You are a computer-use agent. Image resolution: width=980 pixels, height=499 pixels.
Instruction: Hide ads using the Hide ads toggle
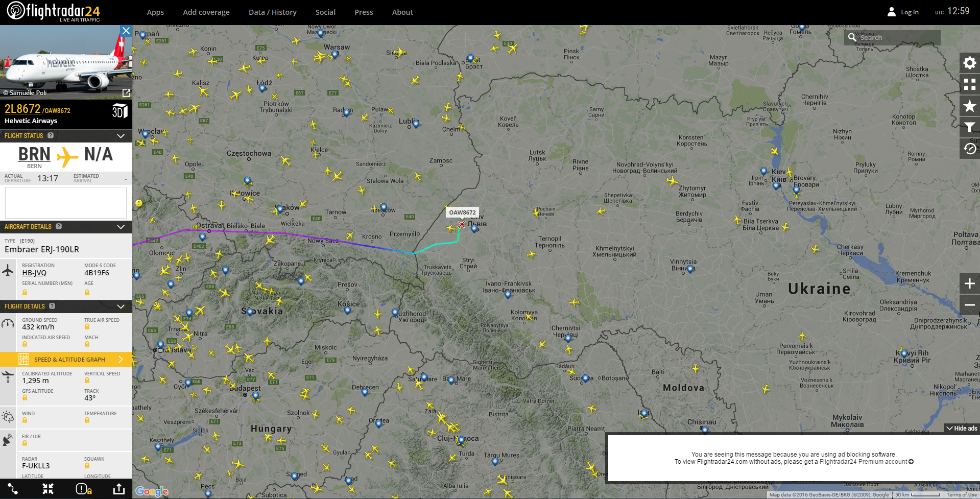962,429
